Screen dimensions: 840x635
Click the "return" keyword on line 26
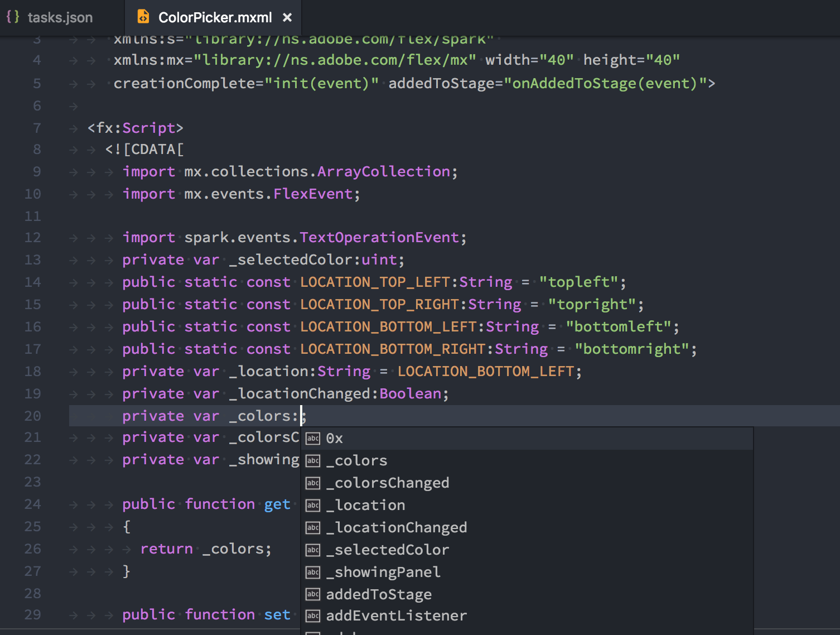[166, 549]
